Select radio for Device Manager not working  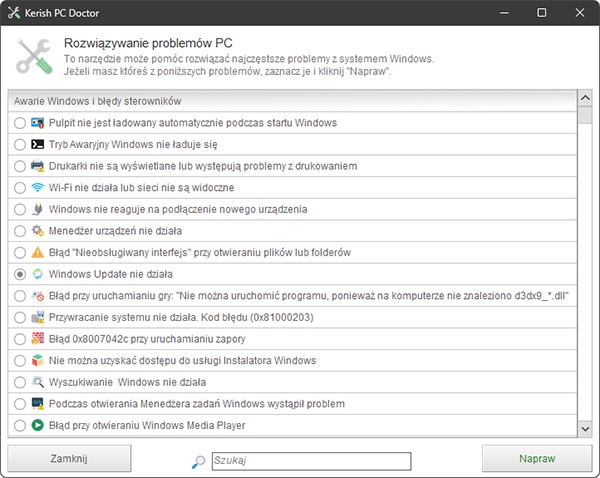20,231
